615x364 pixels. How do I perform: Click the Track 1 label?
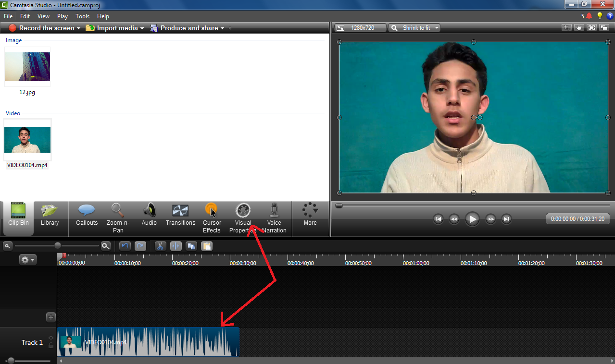(32, 342)
